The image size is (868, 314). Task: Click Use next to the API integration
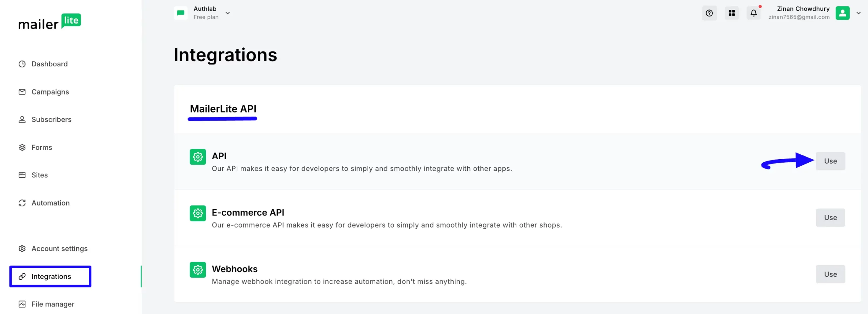pyautogui.click(x=830, y=161)
